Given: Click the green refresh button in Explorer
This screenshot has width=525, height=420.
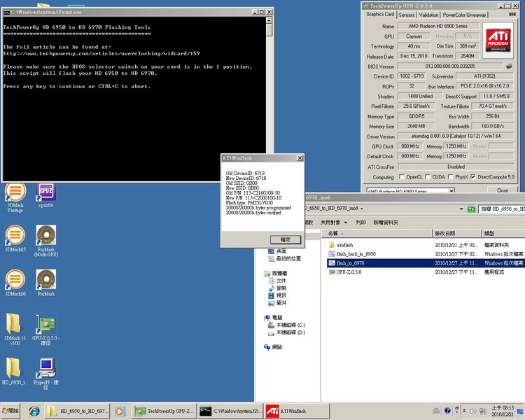Looking at the screenshot, I should pos(471,209).
